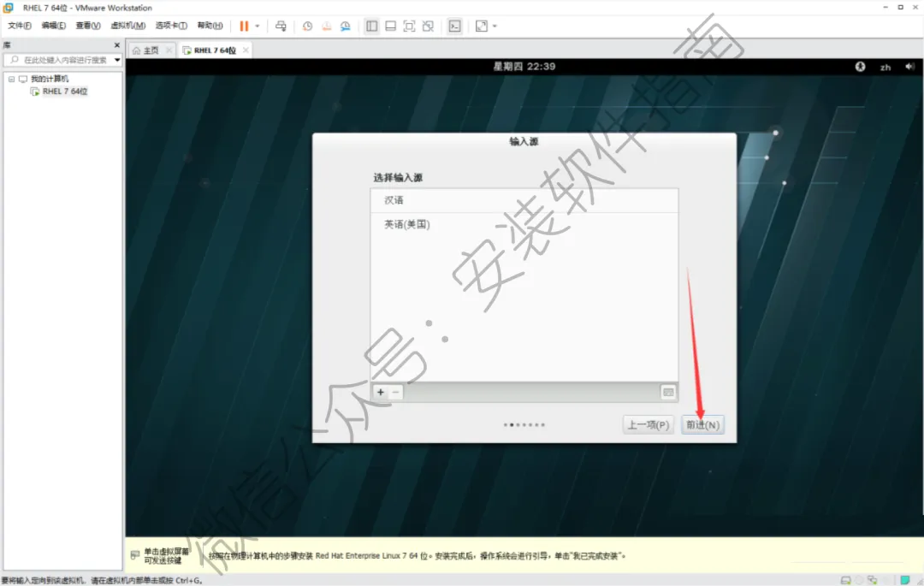Viewport: 924px width, 586px height.
Task: Collapse the 我的计算机 tree node
Action: pyautogui.click(x=11, y=79)
